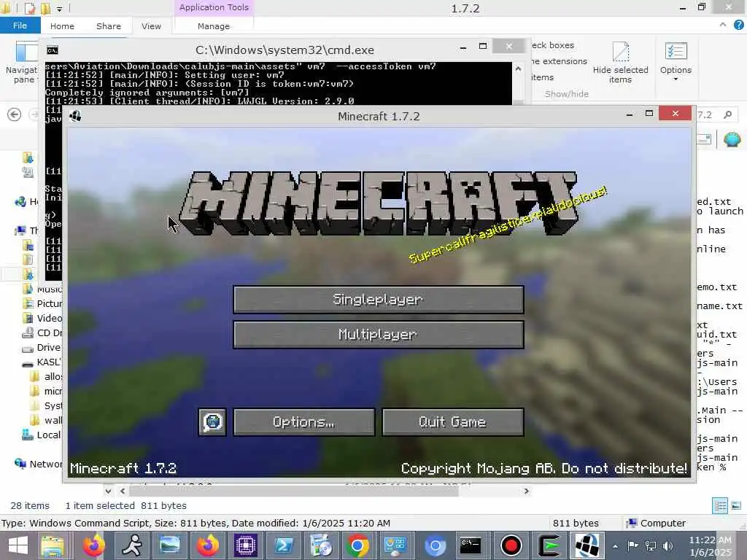Open Minecraft Multiplayer menu

tap(379, 334)
